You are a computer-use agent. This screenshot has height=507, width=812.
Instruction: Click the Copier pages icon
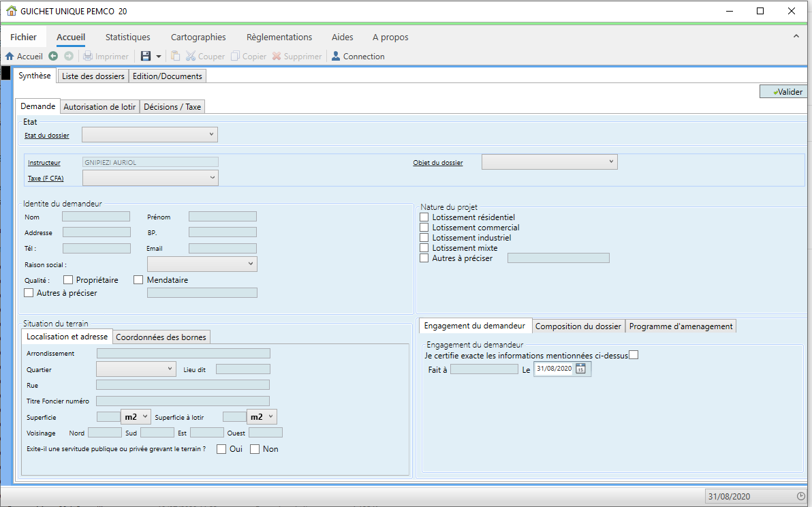(235, 56)
